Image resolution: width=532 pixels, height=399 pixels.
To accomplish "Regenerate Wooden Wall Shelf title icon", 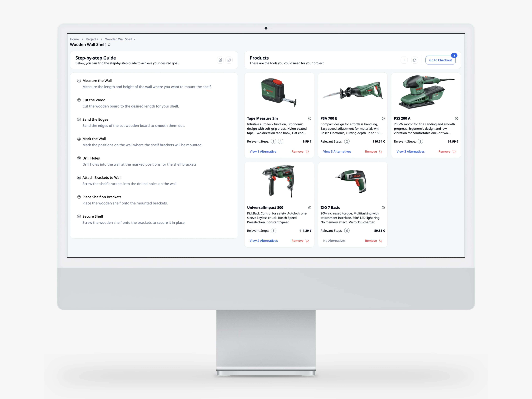I will tap(109, 45).
